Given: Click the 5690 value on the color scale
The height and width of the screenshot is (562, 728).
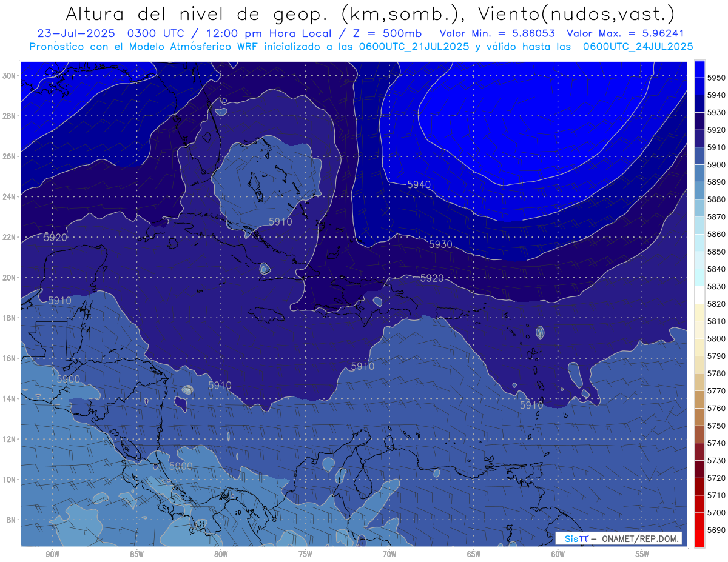Looking at the screenshot, I should click(x=716, y=530).
